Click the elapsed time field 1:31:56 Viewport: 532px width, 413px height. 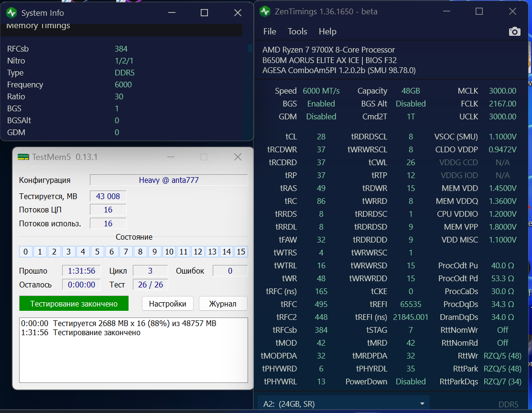coord(81,271)
